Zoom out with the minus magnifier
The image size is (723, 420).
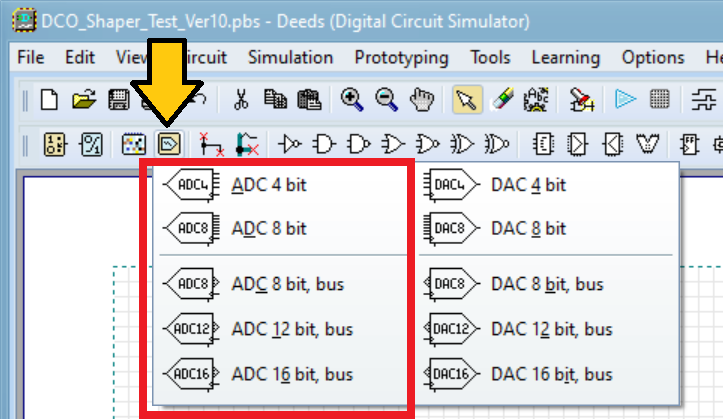(386, 100)
